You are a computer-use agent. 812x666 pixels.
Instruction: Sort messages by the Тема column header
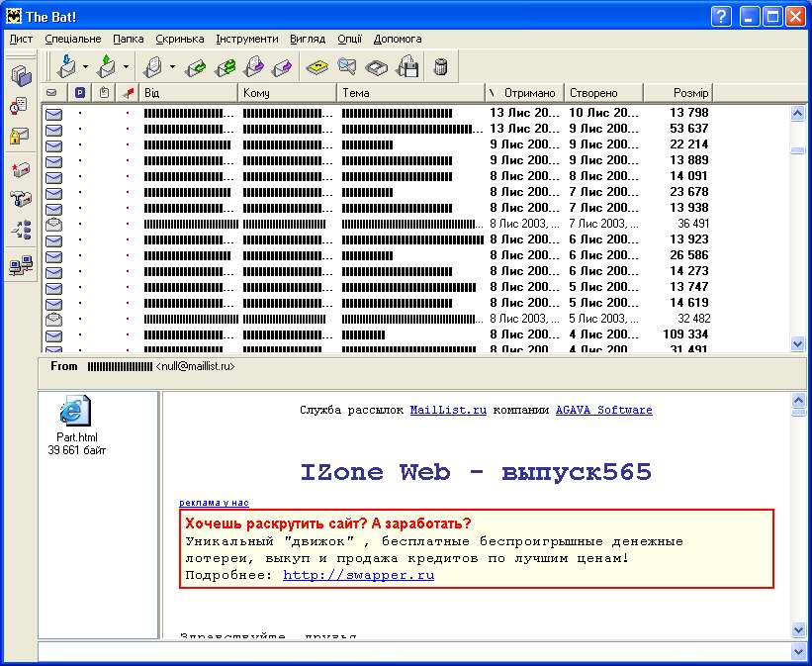click(x=411, y=93)
